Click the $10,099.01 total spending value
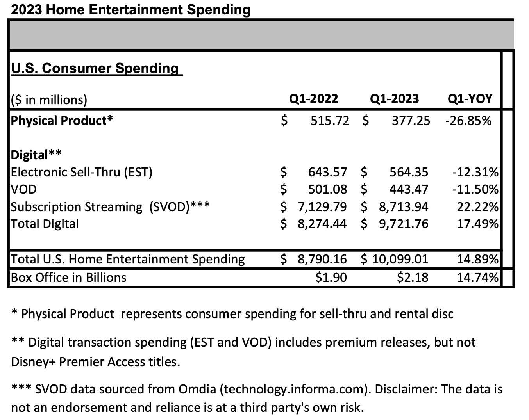 pos(395,259)
